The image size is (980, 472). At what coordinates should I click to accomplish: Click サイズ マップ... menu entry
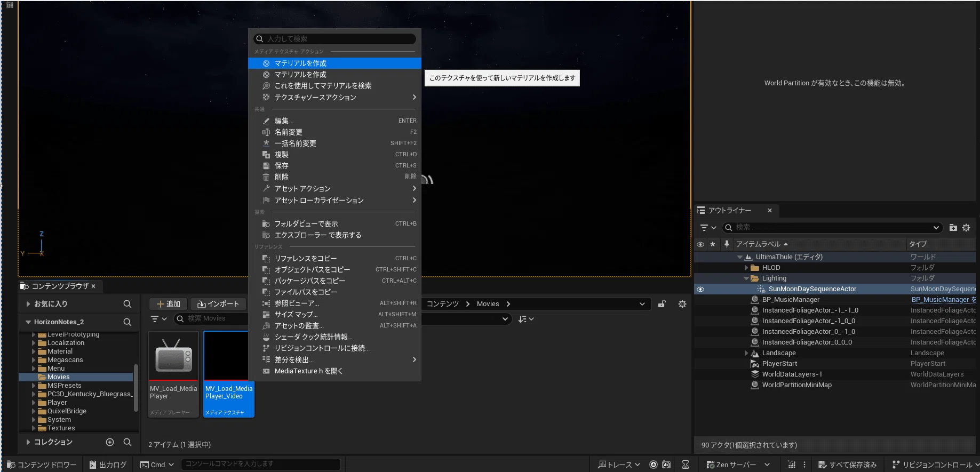click(335, 315)
